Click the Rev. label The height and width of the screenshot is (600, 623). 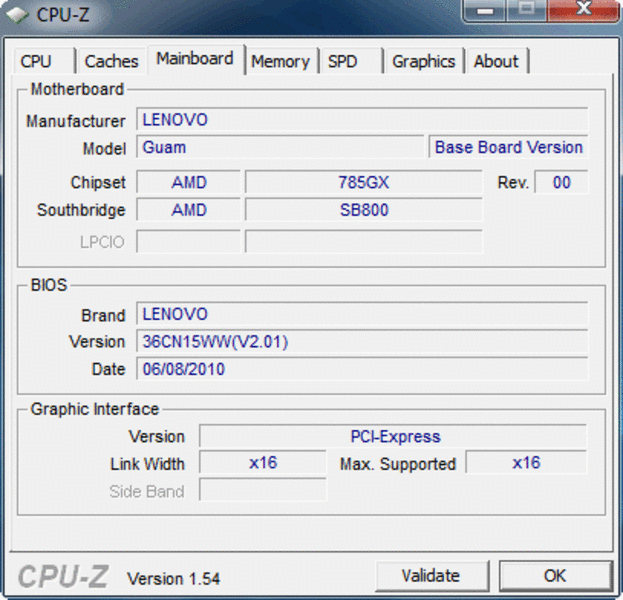coord(513,183)
